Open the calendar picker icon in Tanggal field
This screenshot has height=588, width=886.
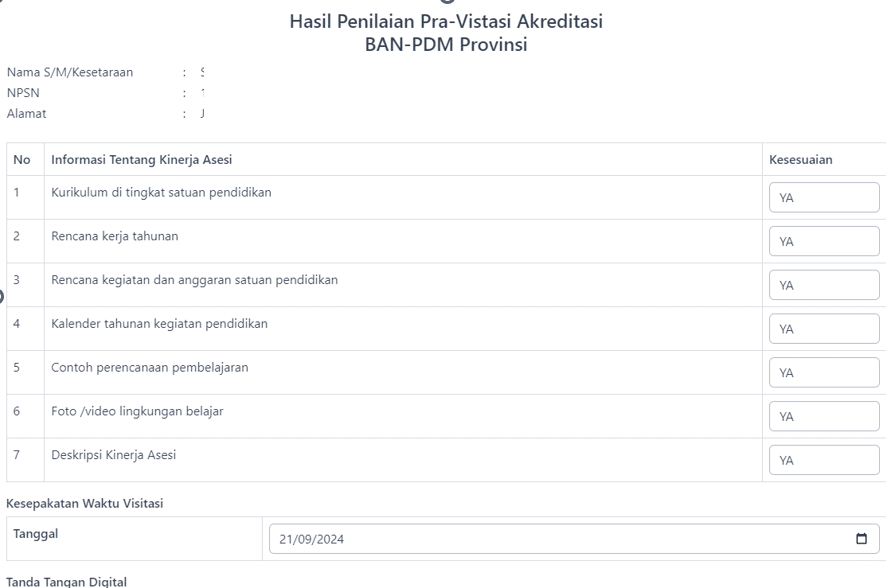coord(861,539)
